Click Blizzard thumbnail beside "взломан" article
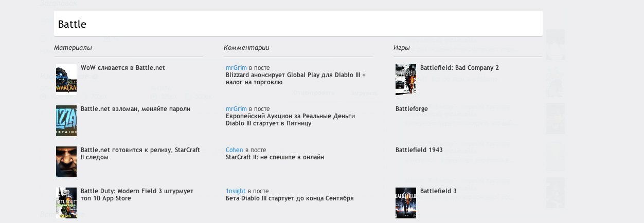 (66, 121)
